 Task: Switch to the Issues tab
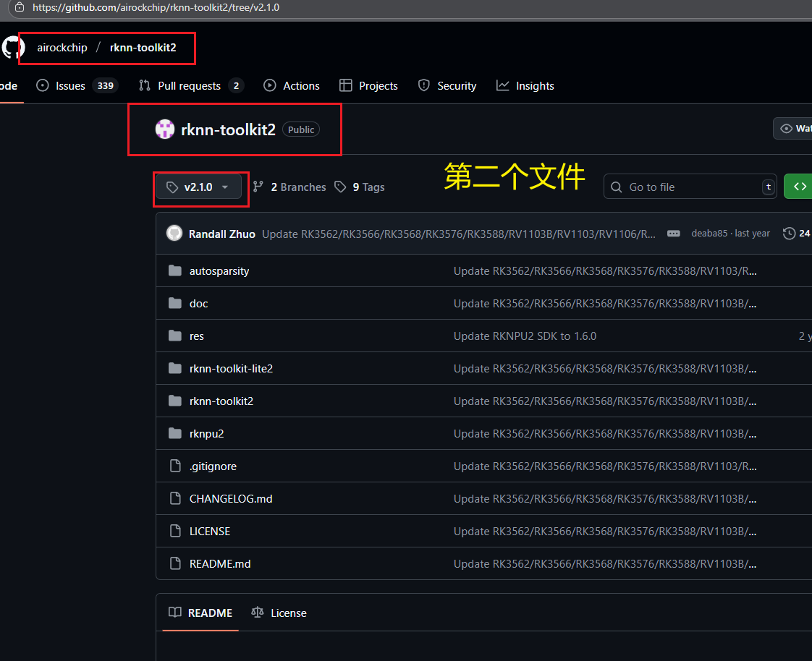click(77, 86)
